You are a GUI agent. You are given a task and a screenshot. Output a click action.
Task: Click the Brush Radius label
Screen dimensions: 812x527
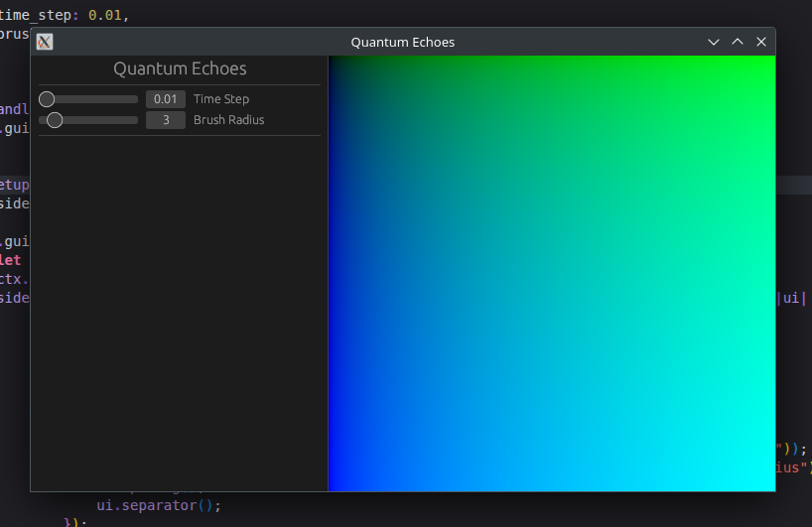pyautogui.click(x=228, y=120)
